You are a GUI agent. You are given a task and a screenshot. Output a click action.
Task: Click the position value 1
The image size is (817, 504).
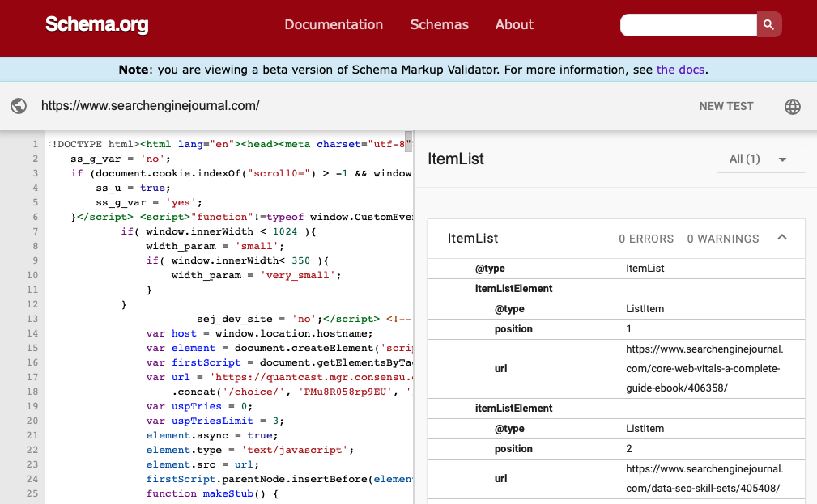pos(629,329)
